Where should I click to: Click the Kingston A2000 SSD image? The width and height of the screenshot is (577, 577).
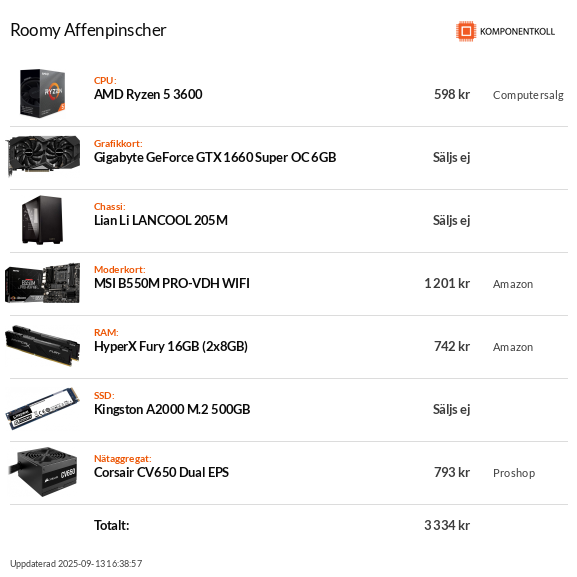[42, 408]
